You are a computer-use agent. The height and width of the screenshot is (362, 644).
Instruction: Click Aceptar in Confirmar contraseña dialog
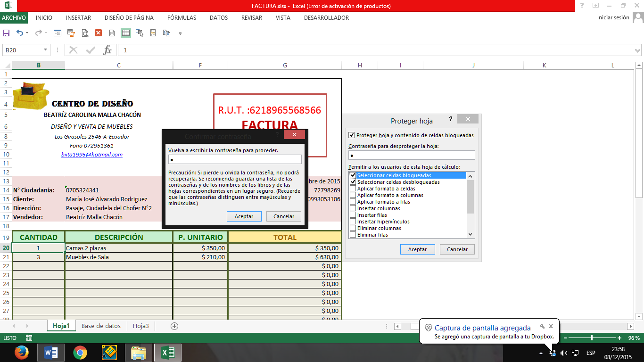tap(244, 216)
